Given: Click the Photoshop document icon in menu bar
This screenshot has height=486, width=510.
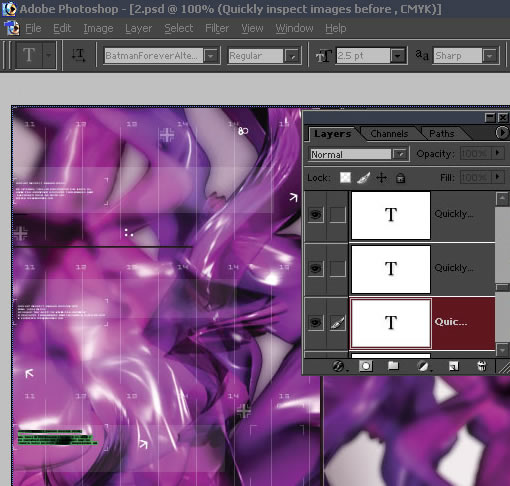Looking at the screenshot, I should point(12,28).
